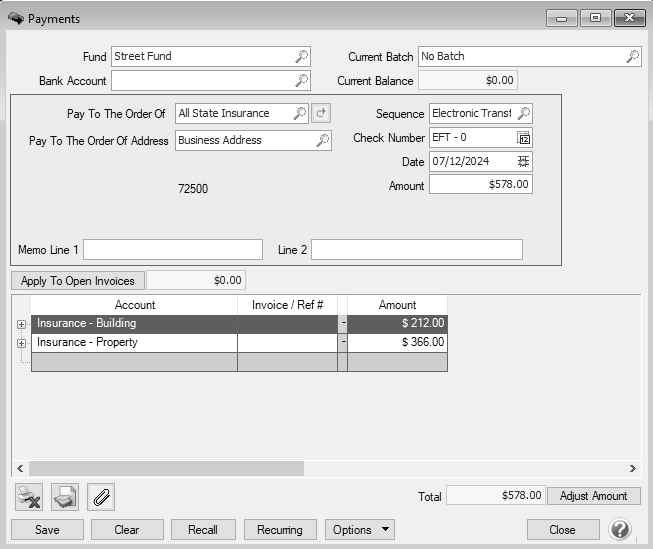
Task: Click the Fund field search magnifier icon
Action: pyautogui.click(x=301, y=57)
